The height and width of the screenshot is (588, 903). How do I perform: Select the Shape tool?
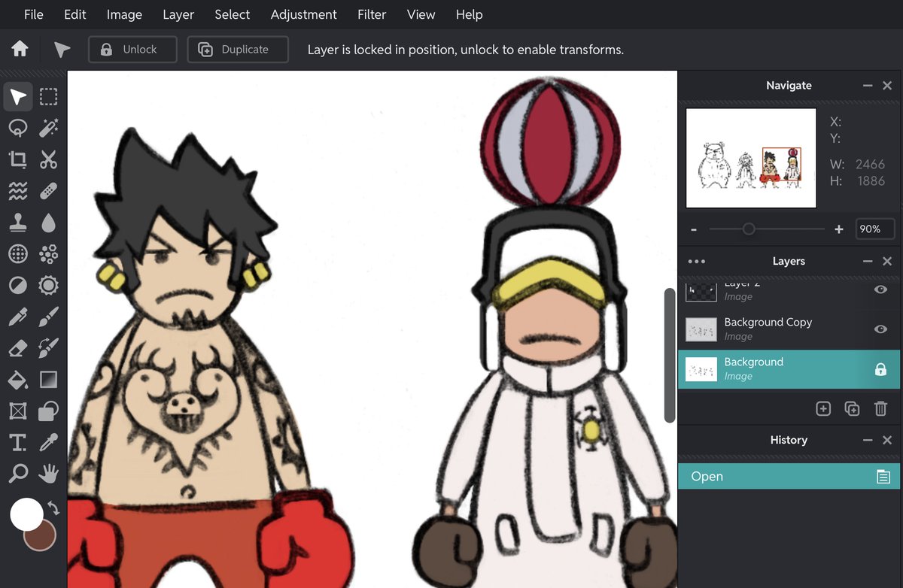tap(49, 411)
